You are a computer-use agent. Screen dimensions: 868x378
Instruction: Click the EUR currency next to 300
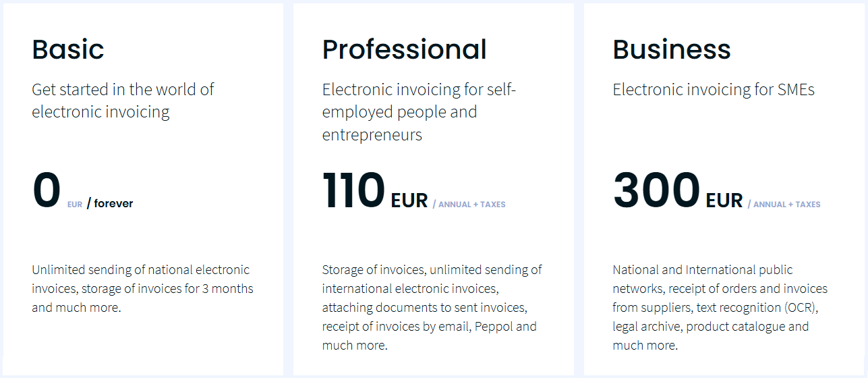coord(724,200)
